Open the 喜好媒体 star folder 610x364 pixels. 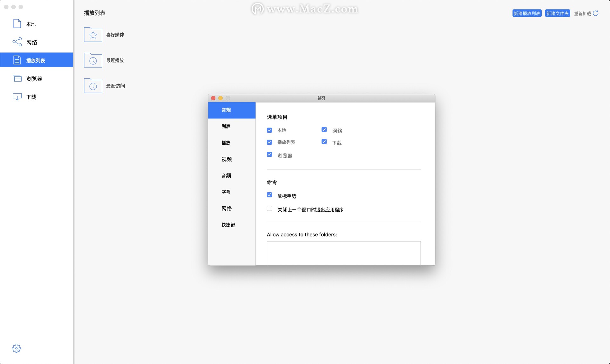(x=93, y=35)
